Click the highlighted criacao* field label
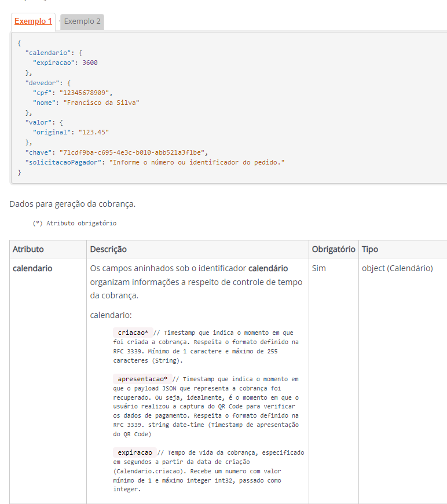Image resolution: width=447 pixels, height=504 pixels. (133, 333)
